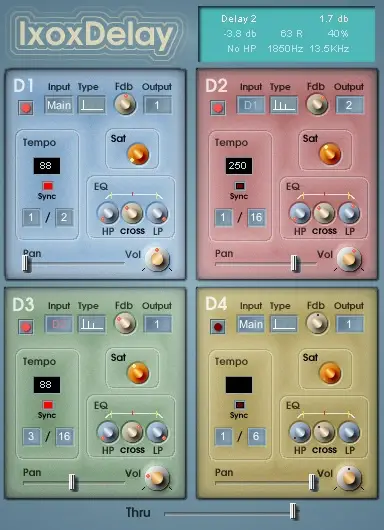Screen dimensions: 384x530
Task: Open the D2 Output selector showing 2
Action: coord(349,105)
